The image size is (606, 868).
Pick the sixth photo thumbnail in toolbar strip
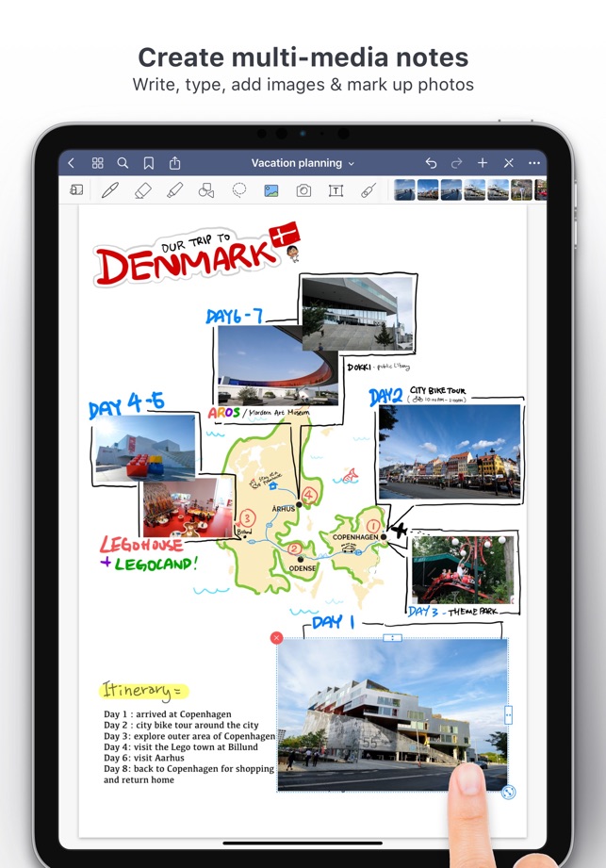(x=521, y=189)
